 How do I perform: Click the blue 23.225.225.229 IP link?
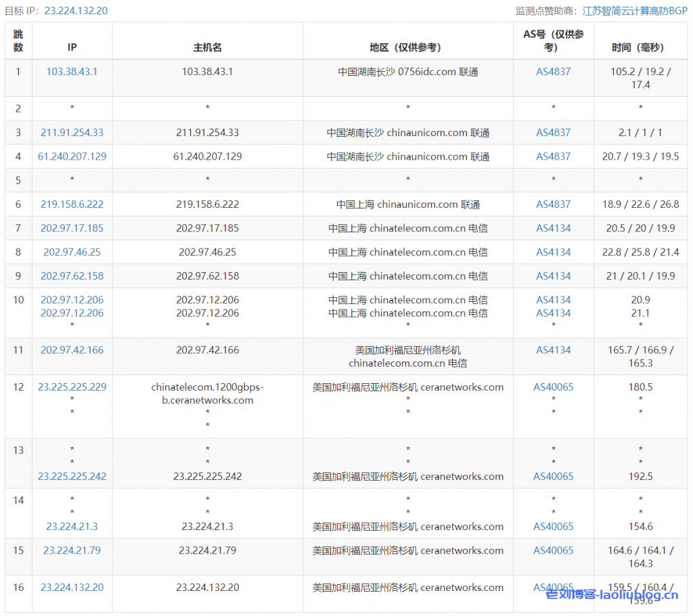point(72,387)
